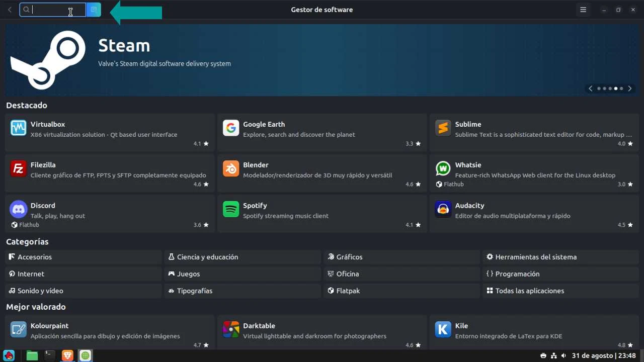Open the Virtualbox app icon

coord(19,128)
